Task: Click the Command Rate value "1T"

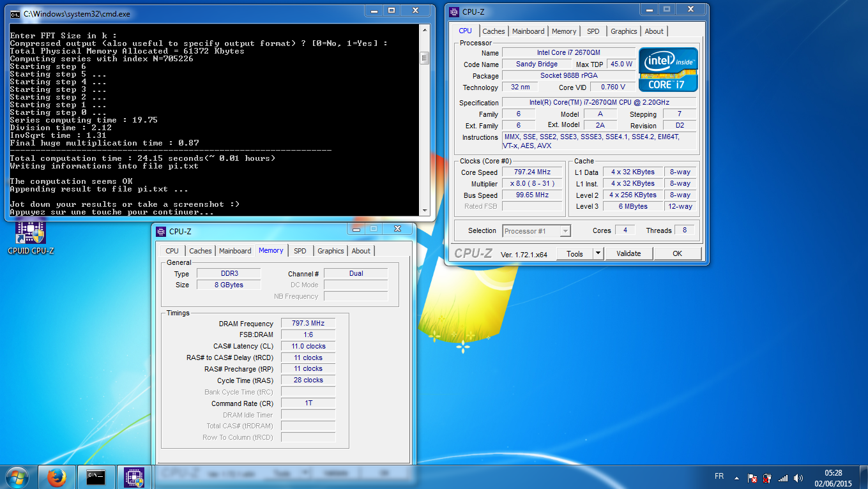Action: point(308,403)
